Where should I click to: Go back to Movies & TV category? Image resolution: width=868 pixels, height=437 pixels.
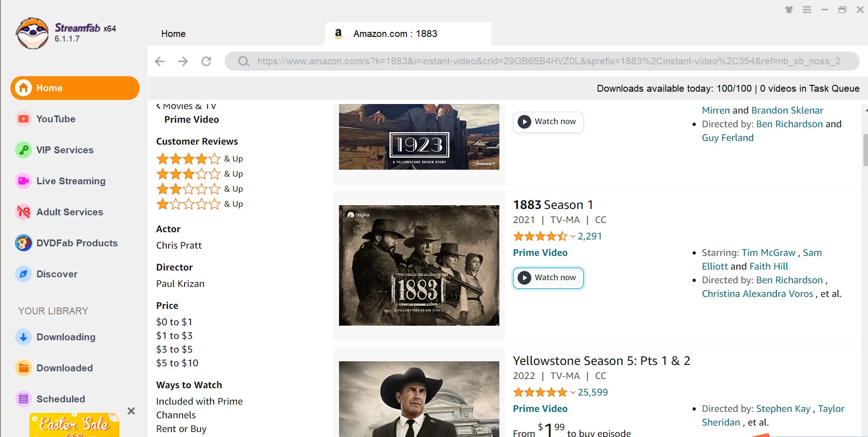click(x=186, y=106)
